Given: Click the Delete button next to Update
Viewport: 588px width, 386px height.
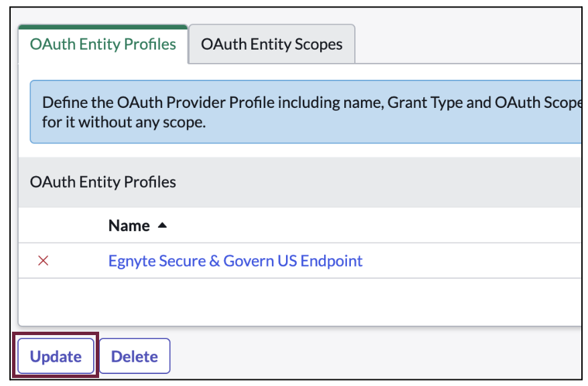Looking at the screenshot, I should pyautogui.click(x=134, y=356).
